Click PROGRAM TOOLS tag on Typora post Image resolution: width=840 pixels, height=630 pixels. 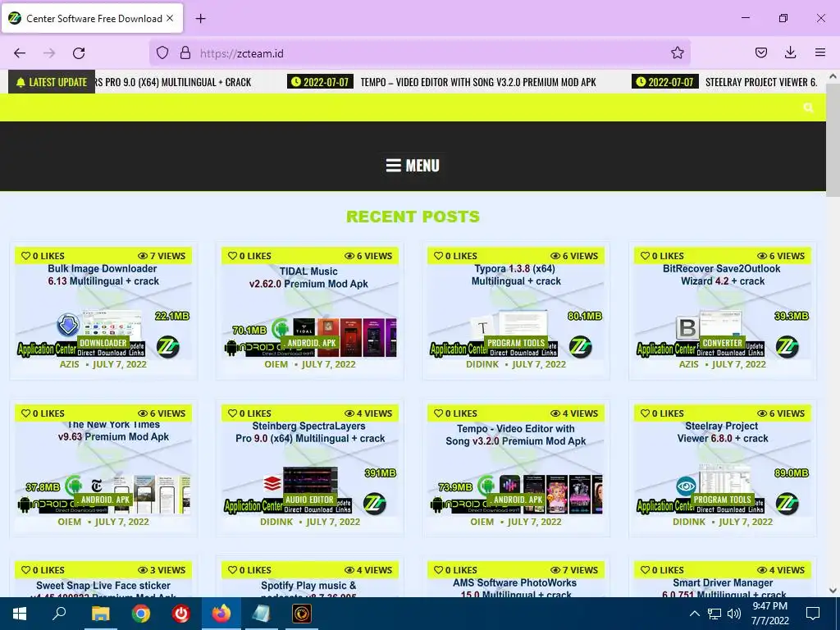tap(515, 343)
